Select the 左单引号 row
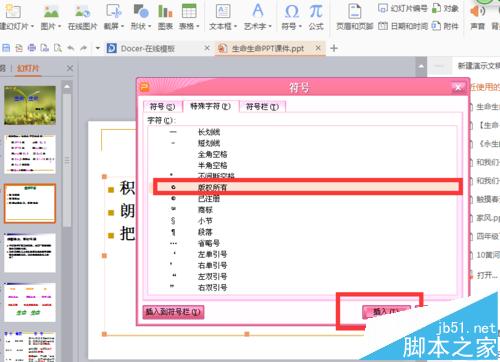This screenshot has height=362, width=500. point(303,254)
